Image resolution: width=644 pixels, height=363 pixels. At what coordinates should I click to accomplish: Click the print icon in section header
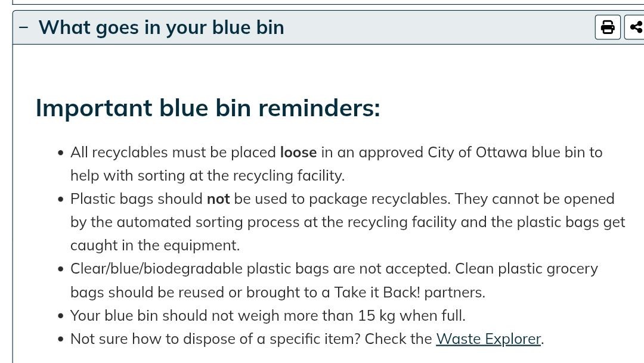click(x=608, y=27)
